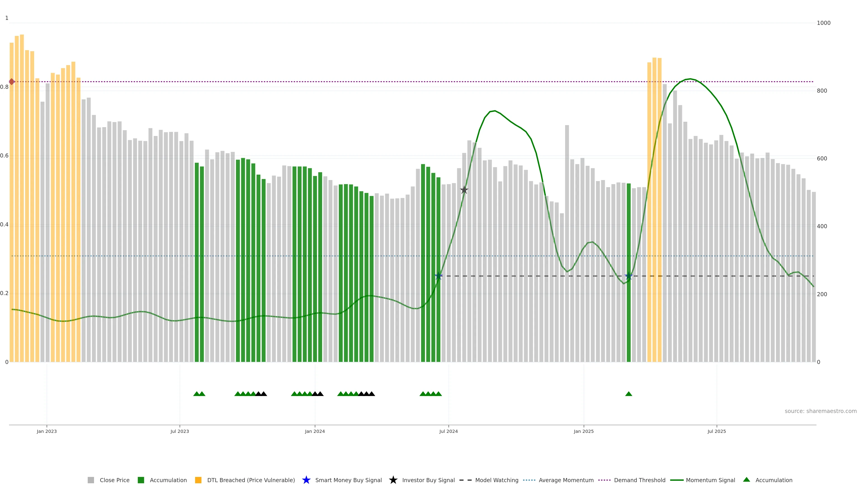The image size is (868, 488).
Task: Click the red diamond on Demand Threshold line
Action: [12, 82]
